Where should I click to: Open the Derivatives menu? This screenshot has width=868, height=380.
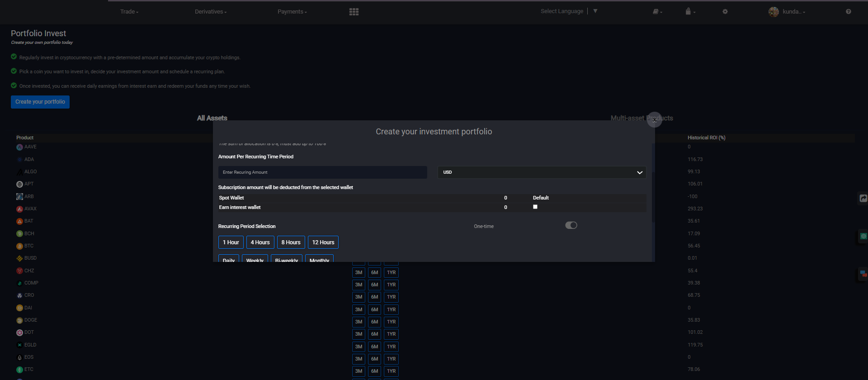click(x=210, y=12)
